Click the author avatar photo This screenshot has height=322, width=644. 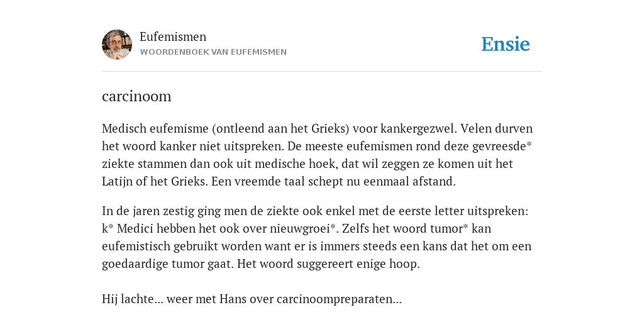(117, 45)
